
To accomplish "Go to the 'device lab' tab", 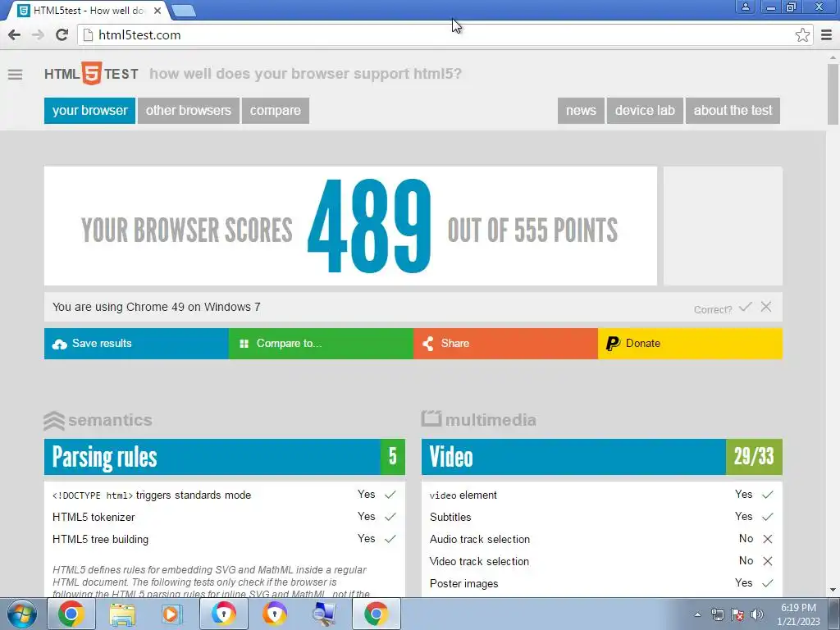I will click(645, 111).
